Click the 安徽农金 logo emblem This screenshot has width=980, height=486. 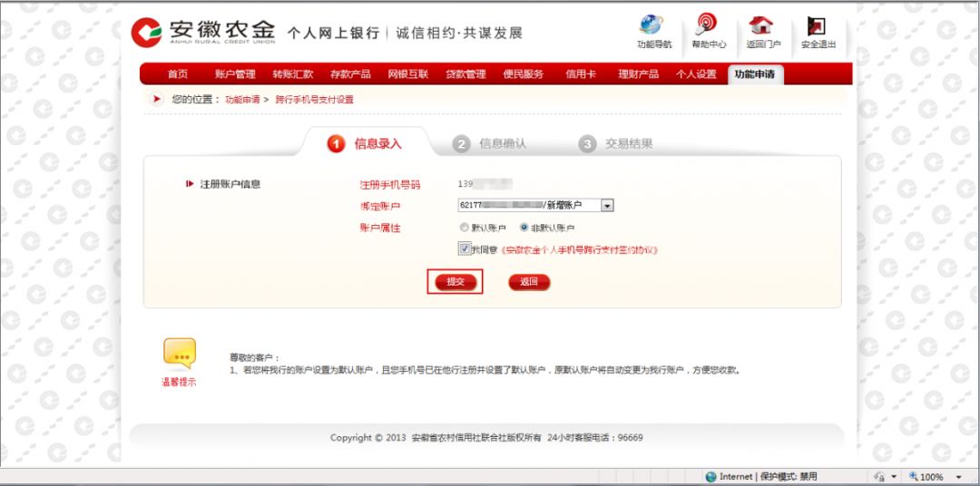pos(146,33)
